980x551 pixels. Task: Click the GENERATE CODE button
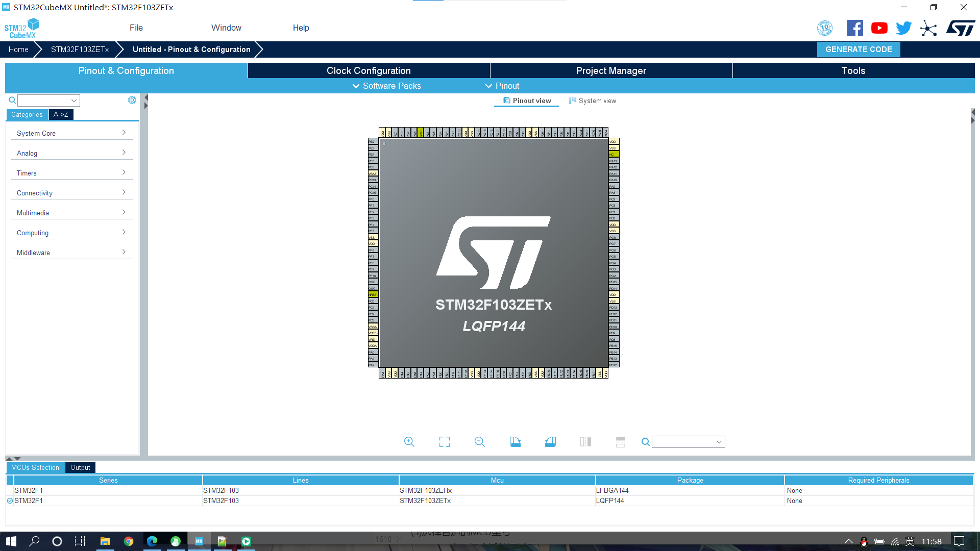859,49
